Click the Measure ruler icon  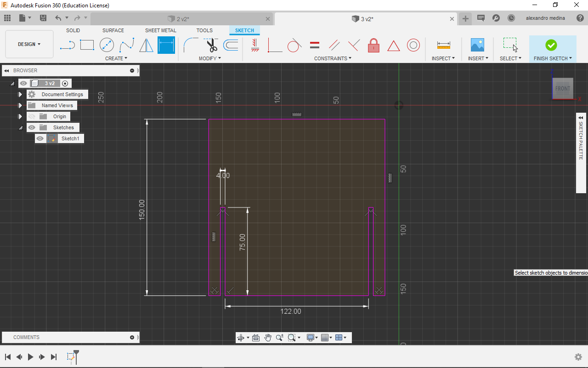click(x=443, y=45)
